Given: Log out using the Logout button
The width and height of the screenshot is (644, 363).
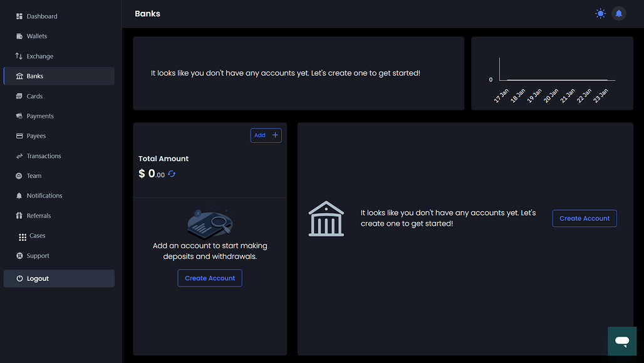Looking at the screenshot, I should [59, 278].
